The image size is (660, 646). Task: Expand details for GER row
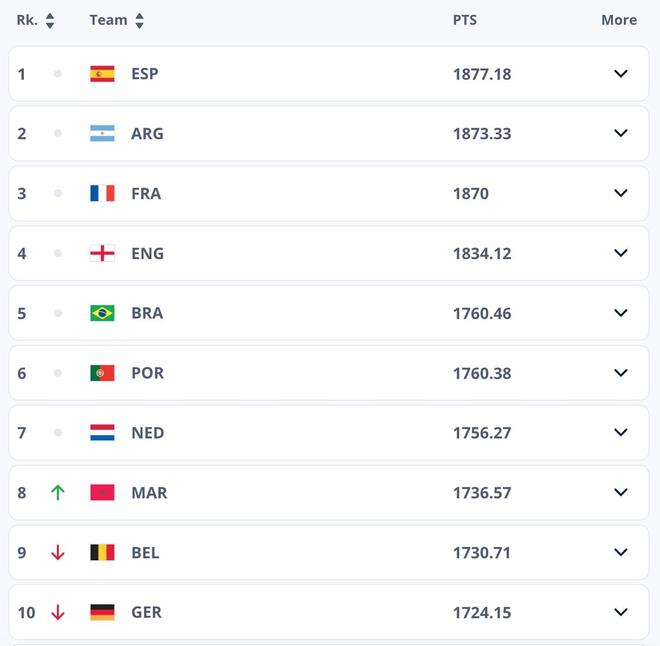tap(621, 612)
